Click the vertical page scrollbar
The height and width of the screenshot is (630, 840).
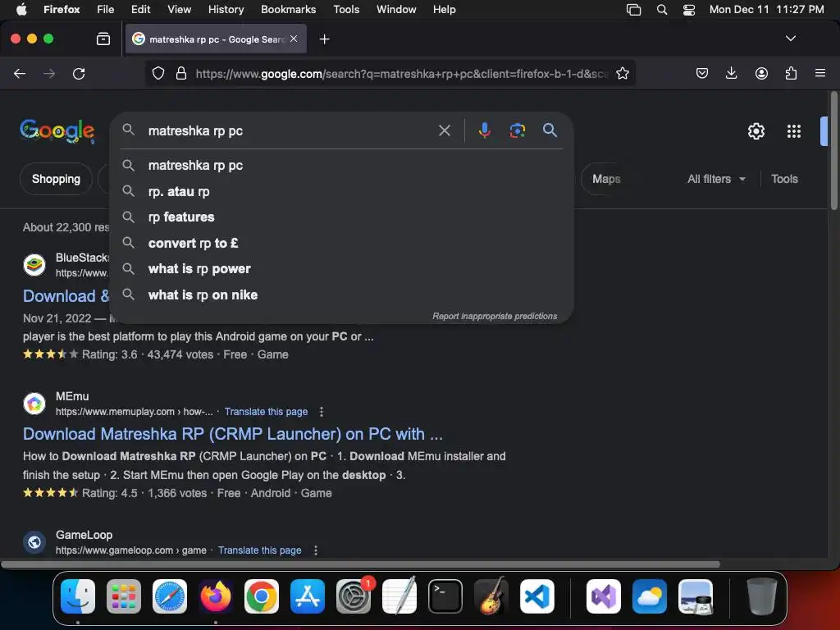[833, 151]
